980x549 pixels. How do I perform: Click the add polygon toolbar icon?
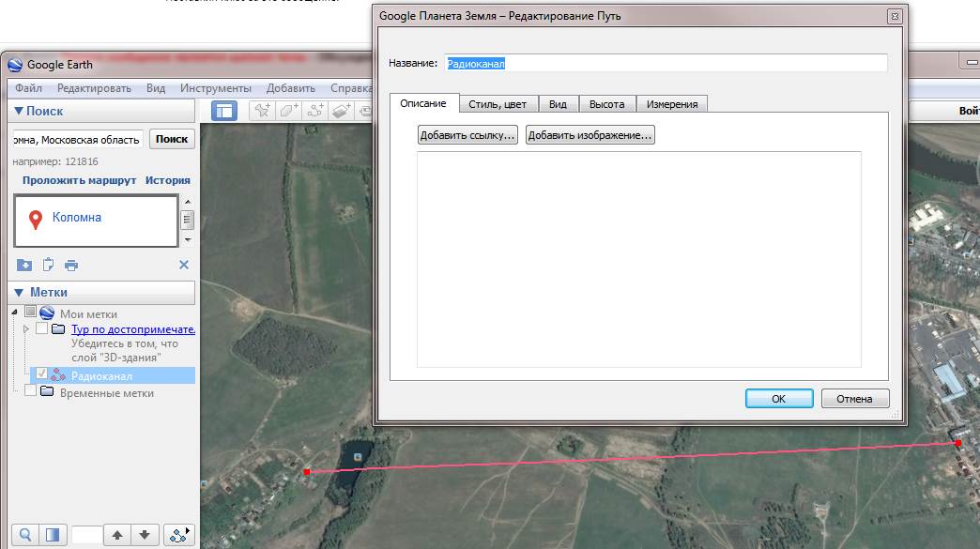[x=289, y=111]
